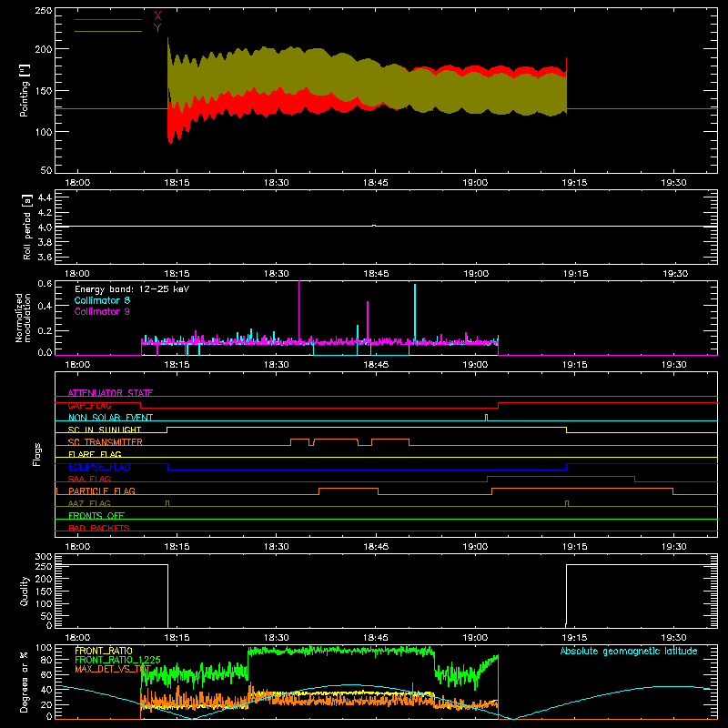The height and width of the screenshot is (728, 728).
Task: Click the magenta 'Collimator 9' legend label
Action: (x=102, y=311)
